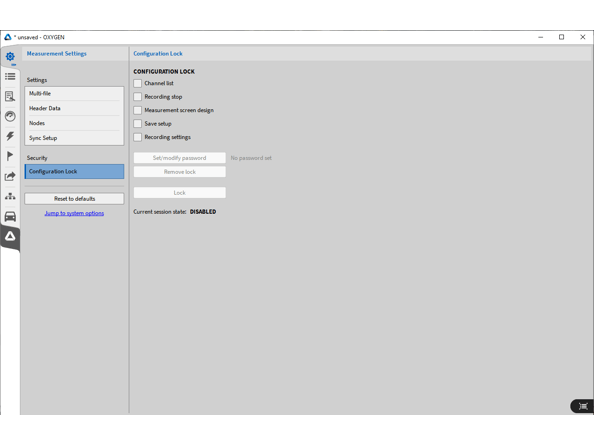The height and width of the screenshot is (445, 594).
Task: Enable the Save setup lock checkbox
Action: pyautogui.click(x=138, y=124)
